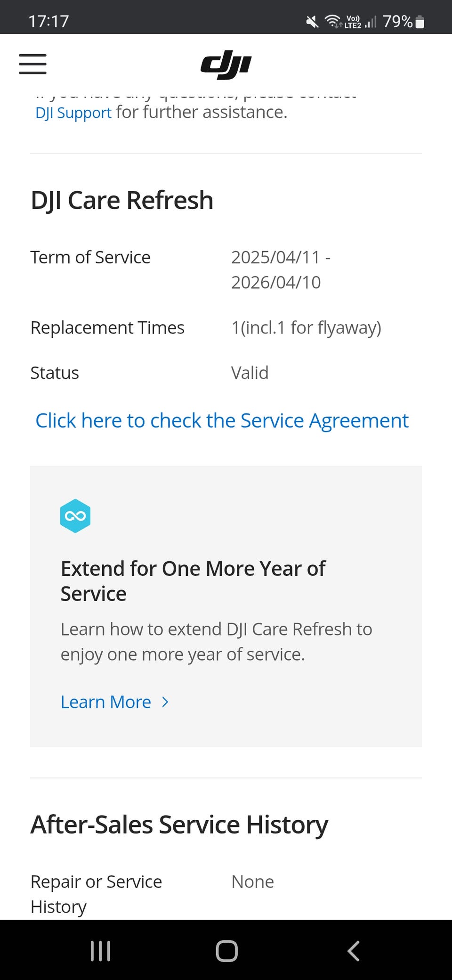Open the recent apps switcher
The image size is (452, 980).
(x=100, y=951)
